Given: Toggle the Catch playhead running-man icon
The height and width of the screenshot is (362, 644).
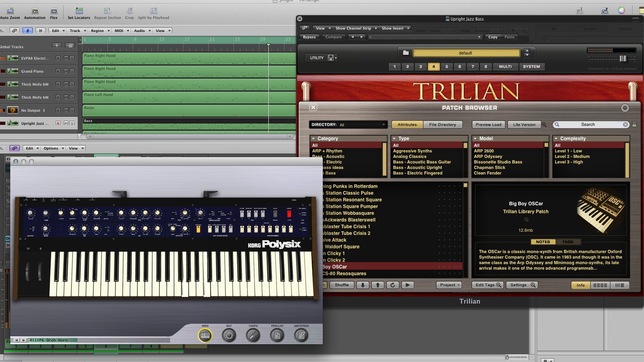Looking at the screenshot, I should pyautogui.click(x=27, y=30).
